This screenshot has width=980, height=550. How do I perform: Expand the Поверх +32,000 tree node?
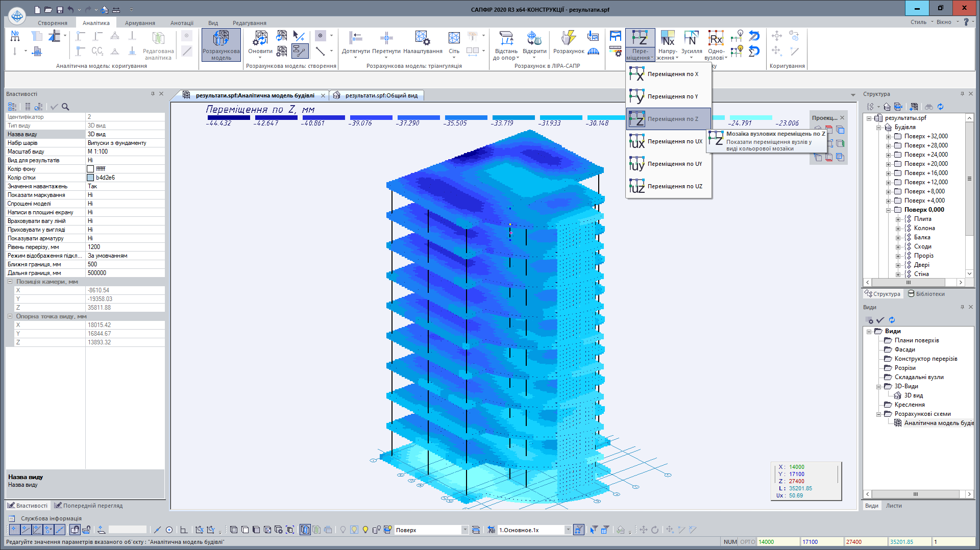(x=889, y=137)
